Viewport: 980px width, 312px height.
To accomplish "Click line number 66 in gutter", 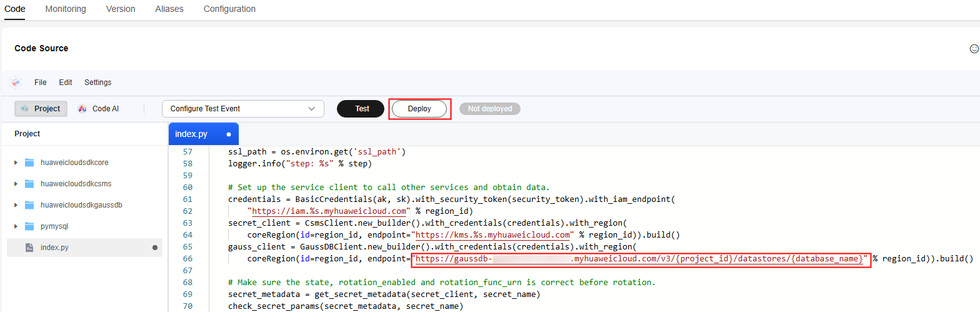I will click(x=187, y=259).
